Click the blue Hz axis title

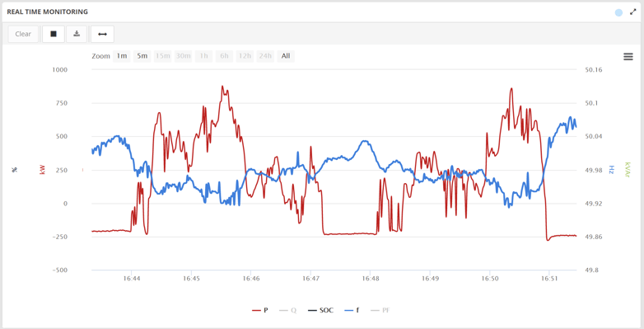click(x=611, y=169)
